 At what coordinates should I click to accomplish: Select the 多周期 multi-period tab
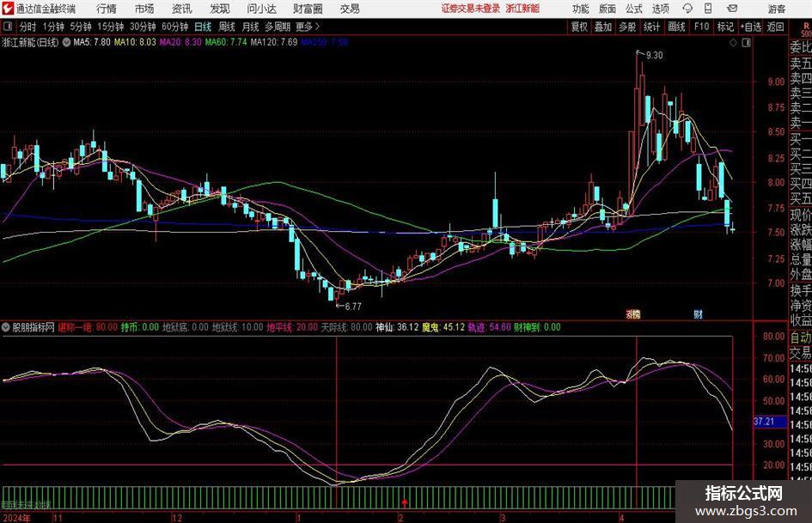(278, 27)
